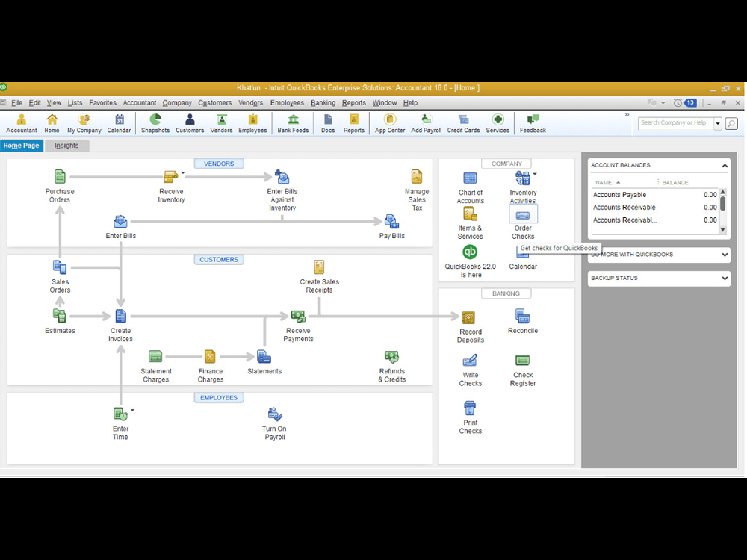Open the Chart of Accounts icon
Image resolution: width=747 pixels, height=560 pixels.
pos(470,179)
